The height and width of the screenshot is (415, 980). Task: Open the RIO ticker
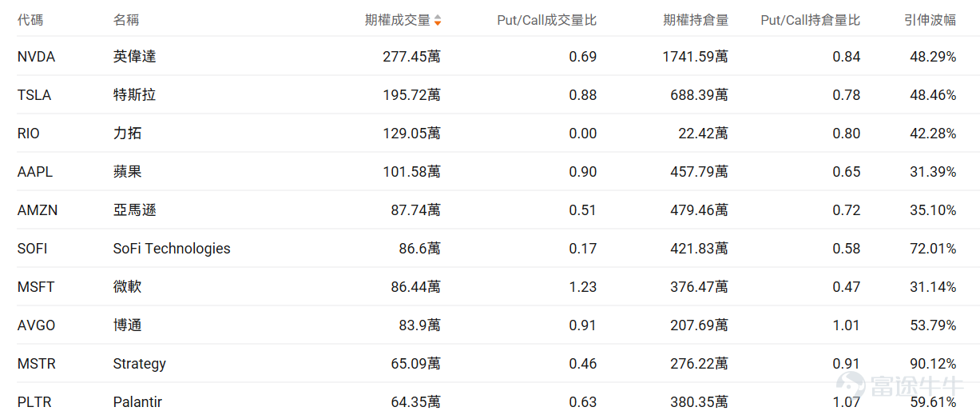coord(29,134)
